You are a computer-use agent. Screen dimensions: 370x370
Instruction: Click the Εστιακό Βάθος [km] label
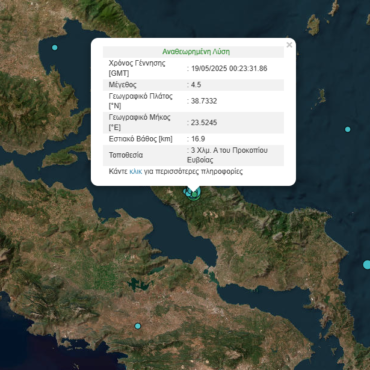(141, 139)
